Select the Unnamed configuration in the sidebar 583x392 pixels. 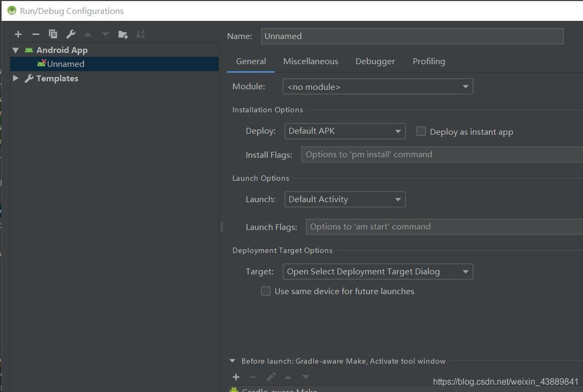tap(65, 64)
